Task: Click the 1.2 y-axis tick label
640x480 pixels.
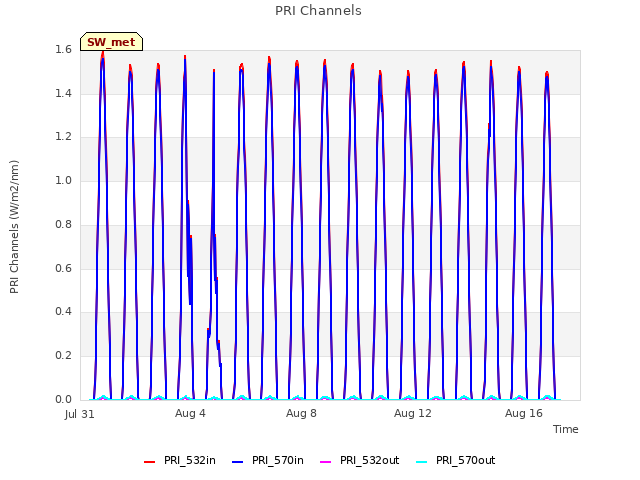Action: pos(63,137)
